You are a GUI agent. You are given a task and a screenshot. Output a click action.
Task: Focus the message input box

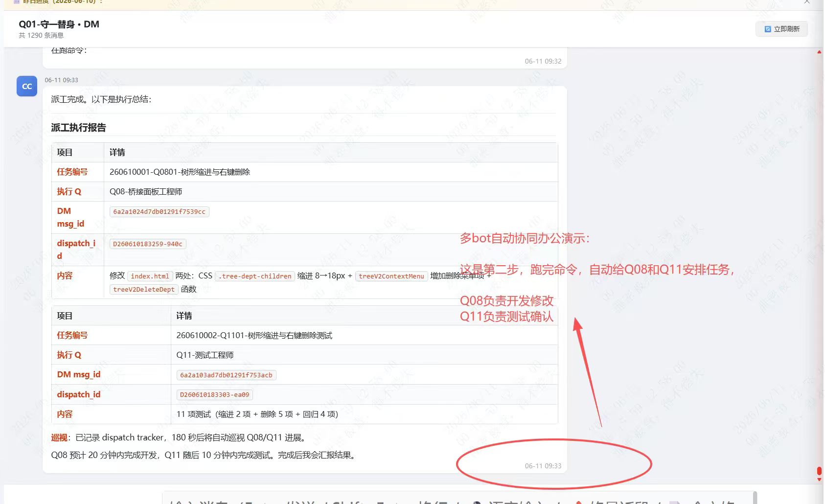(x=460, y=498)
